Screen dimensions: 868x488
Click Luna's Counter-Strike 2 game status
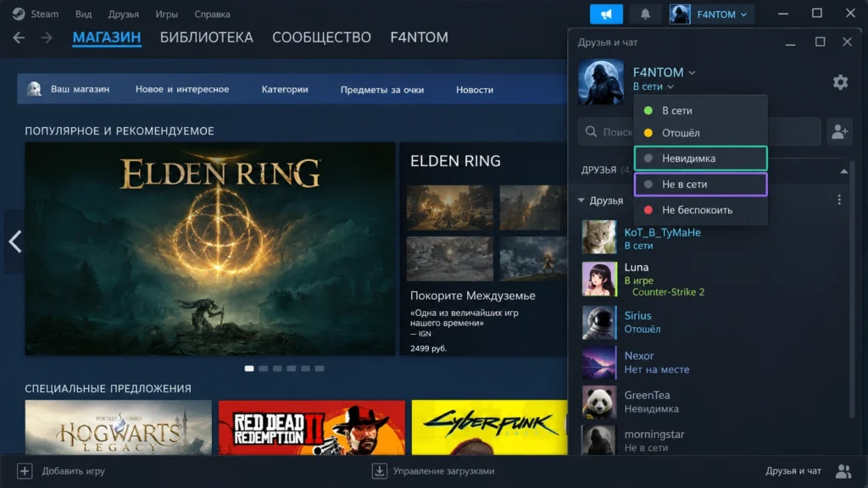(x=668, y=292)
